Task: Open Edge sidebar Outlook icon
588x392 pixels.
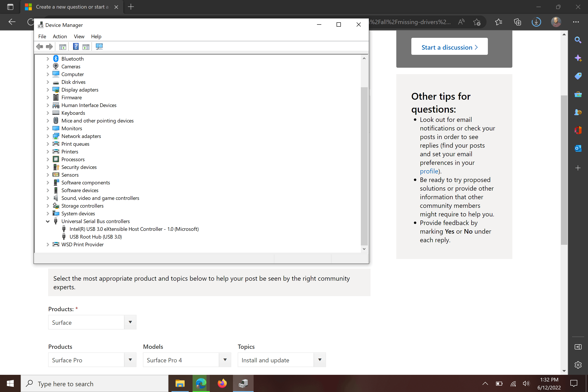Action: [578, 149]
